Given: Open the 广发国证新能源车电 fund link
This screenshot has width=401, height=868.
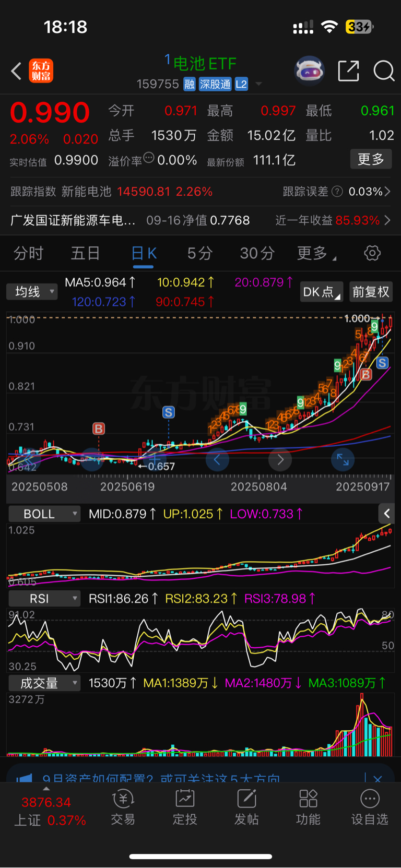Looking at the screenshot, I should [x=73, y=220].
